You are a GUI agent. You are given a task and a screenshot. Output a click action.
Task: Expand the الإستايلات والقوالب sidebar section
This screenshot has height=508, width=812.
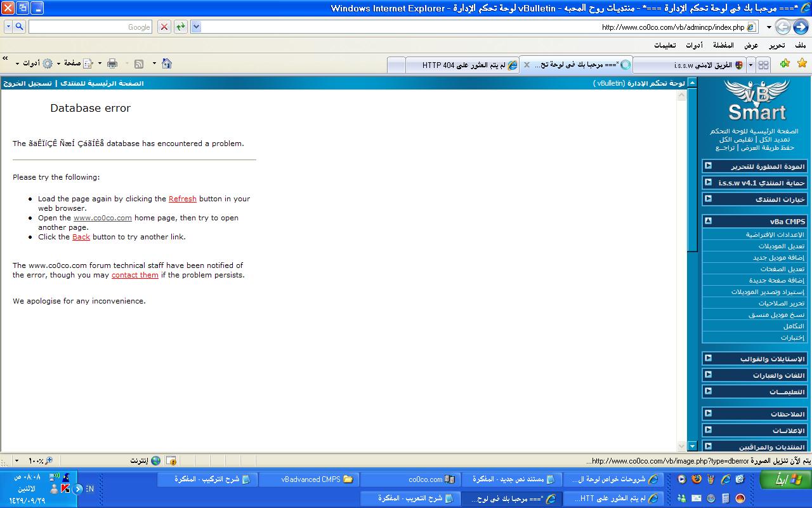[708, 358]
